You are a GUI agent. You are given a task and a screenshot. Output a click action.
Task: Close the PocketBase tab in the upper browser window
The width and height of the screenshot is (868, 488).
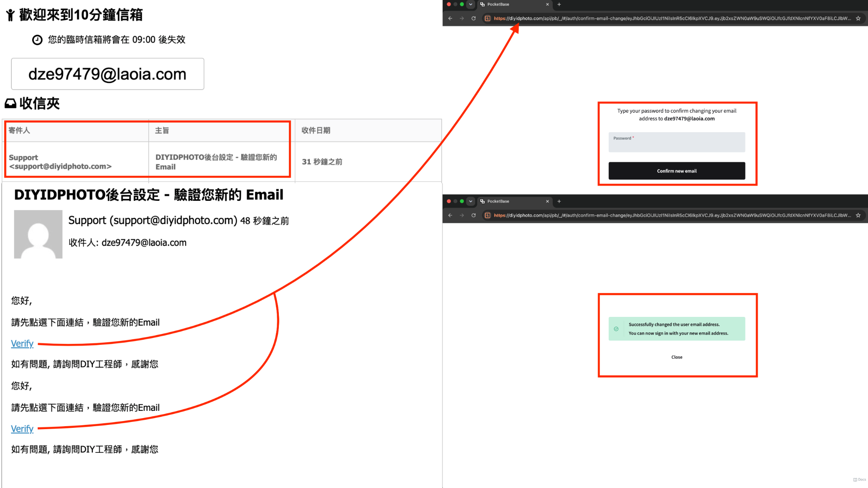tap(547, 4)
